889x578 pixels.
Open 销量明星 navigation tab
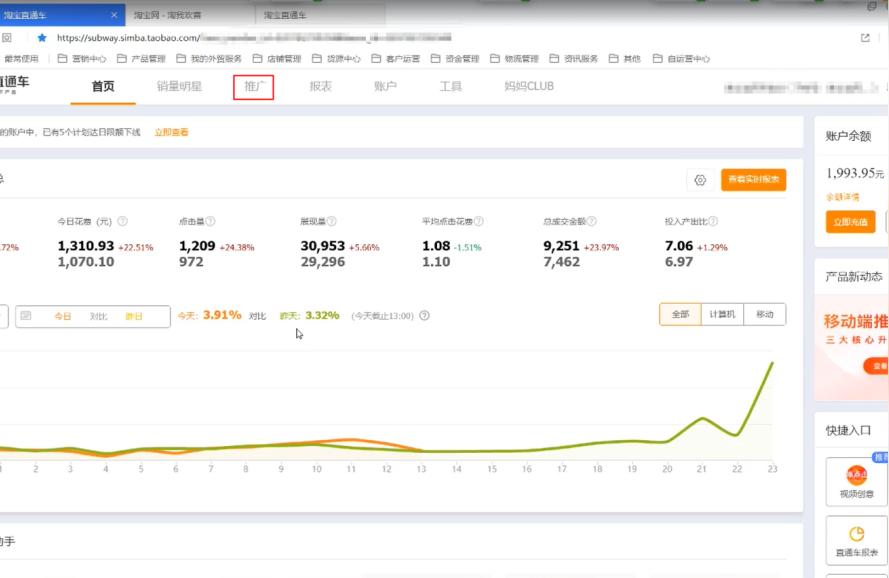click(x=179, y=86)
